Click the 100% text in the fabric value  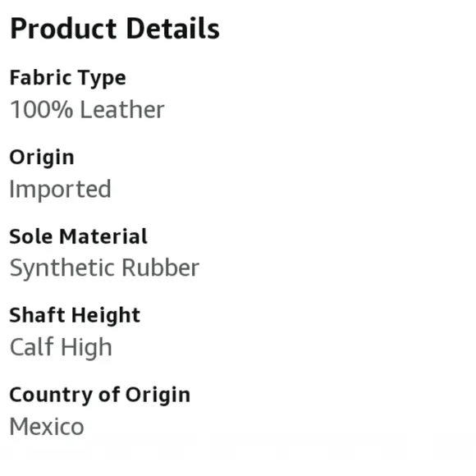pyautogui.click(x=42, y=110)
